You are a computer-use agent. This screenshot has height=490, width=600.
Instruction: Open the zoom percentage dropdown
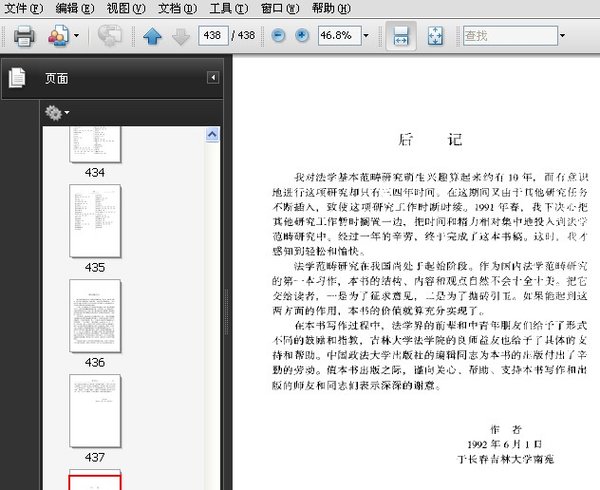(367, 37)
